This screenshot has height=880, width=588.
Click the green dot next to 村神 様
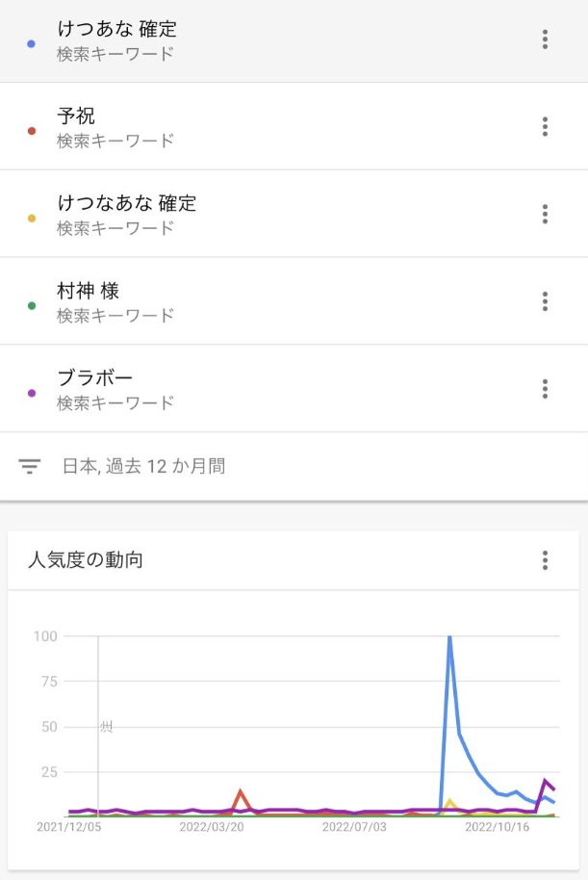click(32, 306)
